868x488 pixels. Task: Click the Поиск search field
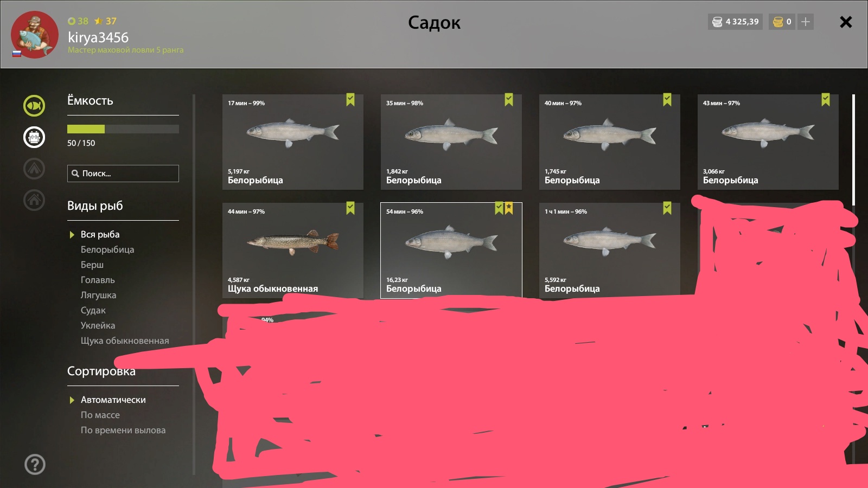click(123, 174)
